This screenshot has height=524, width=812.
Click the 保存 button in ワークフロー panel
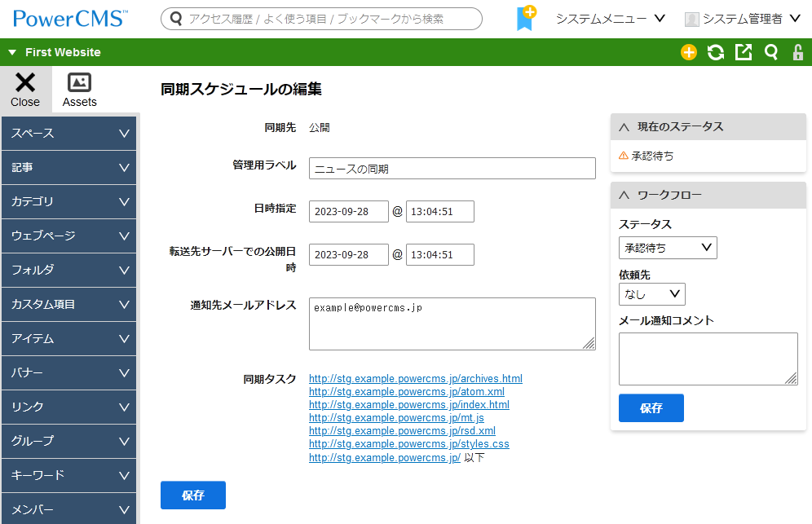point(651,408)
